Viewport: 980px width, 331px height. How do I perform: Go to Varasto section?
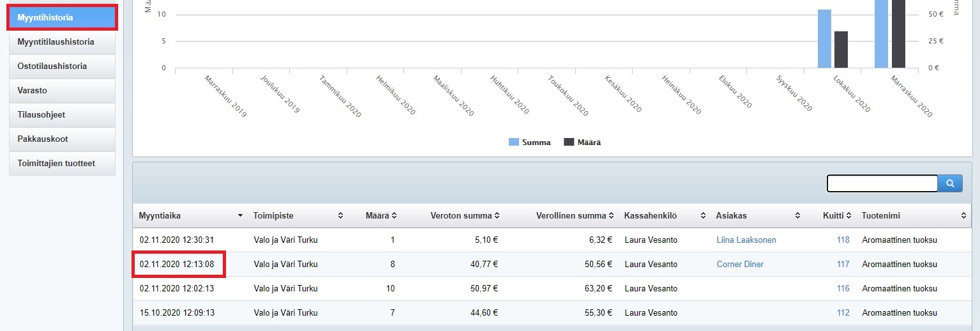[x=62, y=91]
